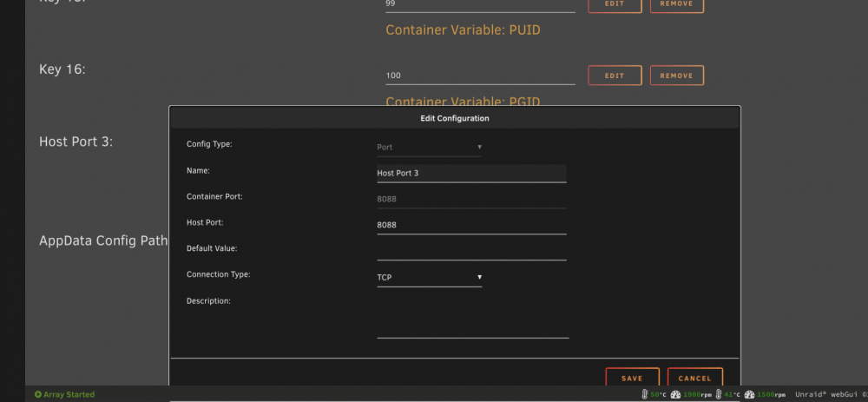868x402 pixels.
Task: Click Edit next to the value 99
Action: 615,4
